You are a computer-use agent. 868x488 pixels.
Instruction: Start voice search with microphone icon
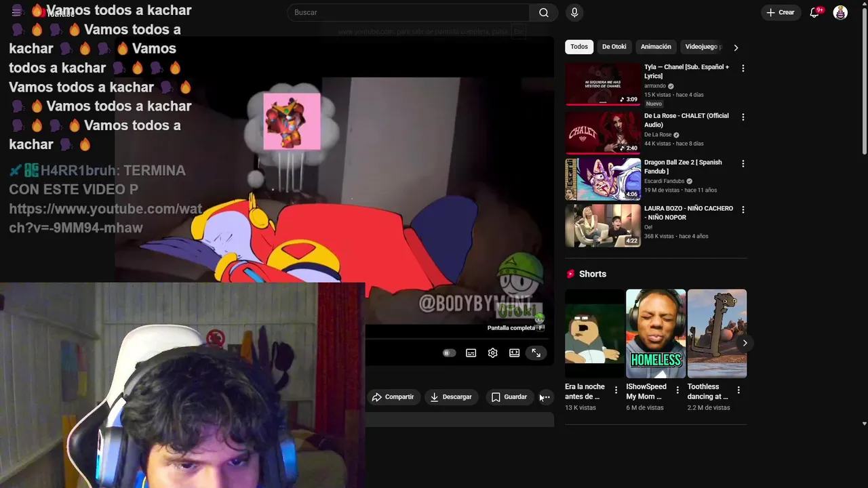click(x=574, y=12)
